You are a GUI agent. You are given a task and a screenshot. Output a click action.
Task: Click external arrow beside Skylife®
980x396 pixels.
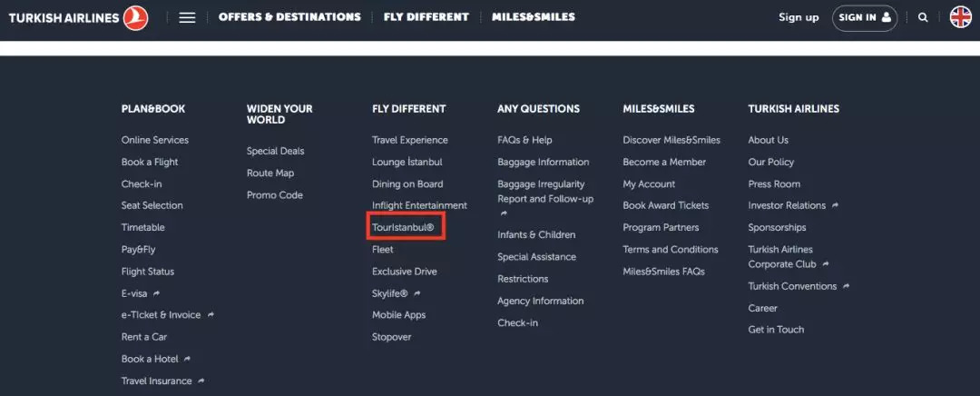pos(417,293)
